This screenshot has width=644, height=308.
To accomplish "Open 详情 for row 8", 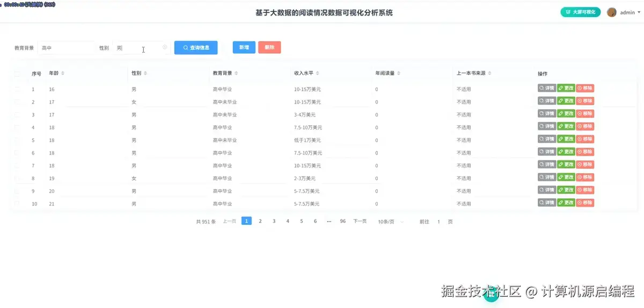I will point(547,177).
